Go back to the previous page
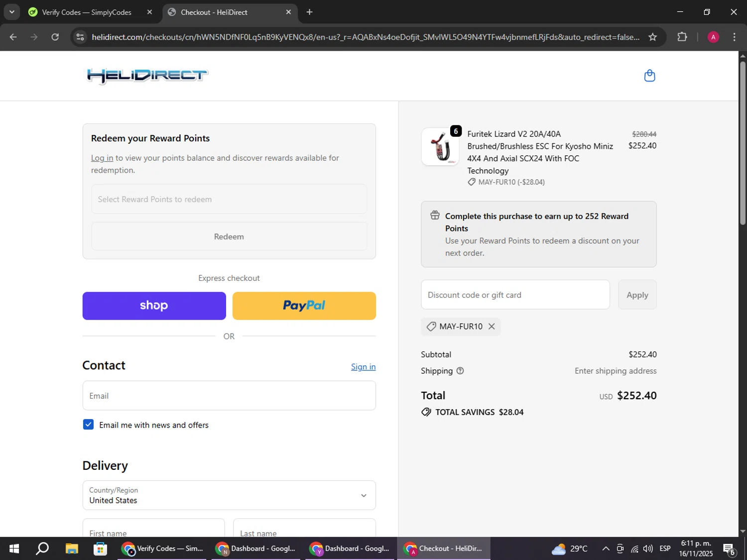 pyautogui.click(x=13, y=37)
